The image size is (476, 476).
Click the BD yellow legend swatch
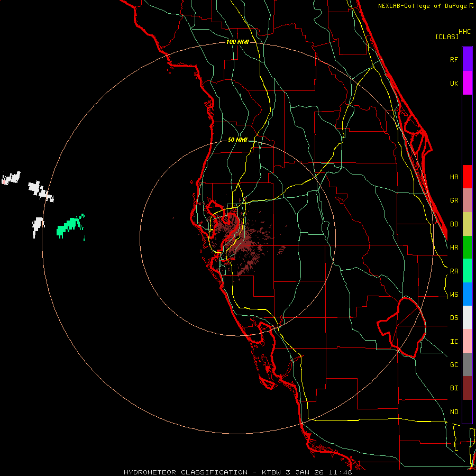[467, 224]
